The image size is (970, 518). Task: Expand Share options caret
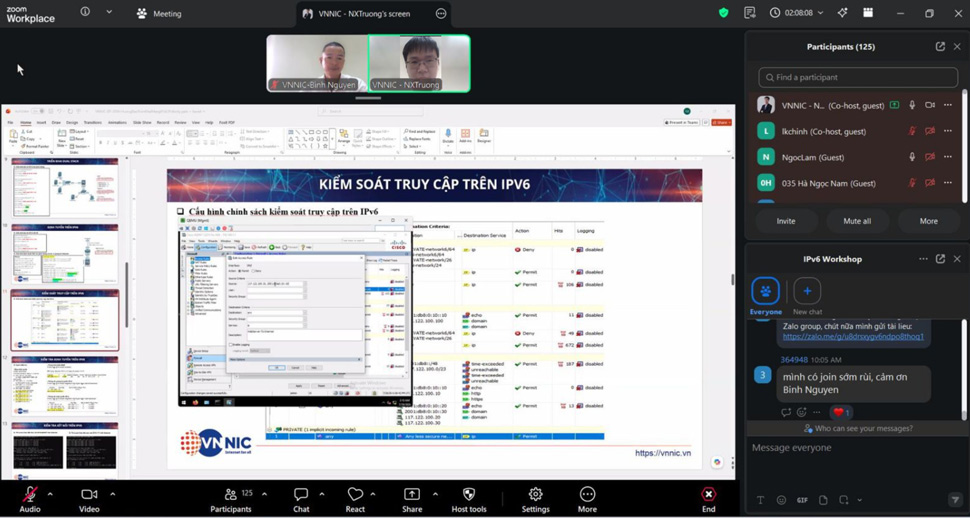[435, 494]
